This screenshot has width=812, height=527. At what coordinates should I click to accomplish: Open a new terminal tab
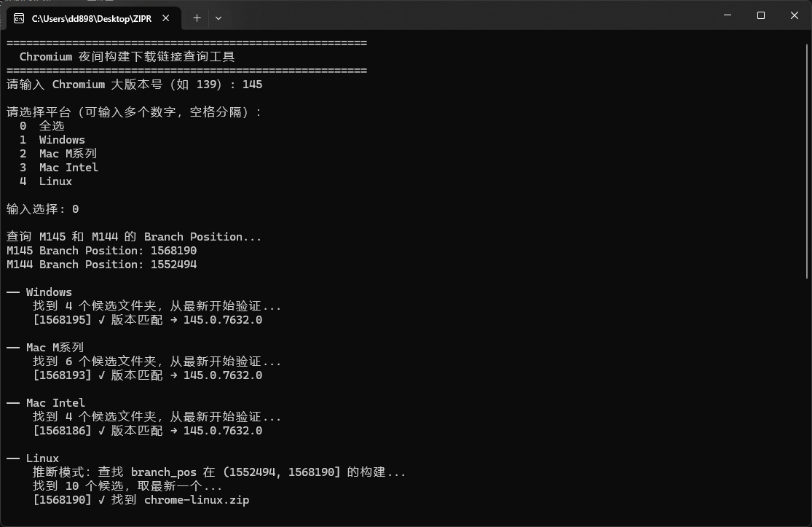pos(197,17)
